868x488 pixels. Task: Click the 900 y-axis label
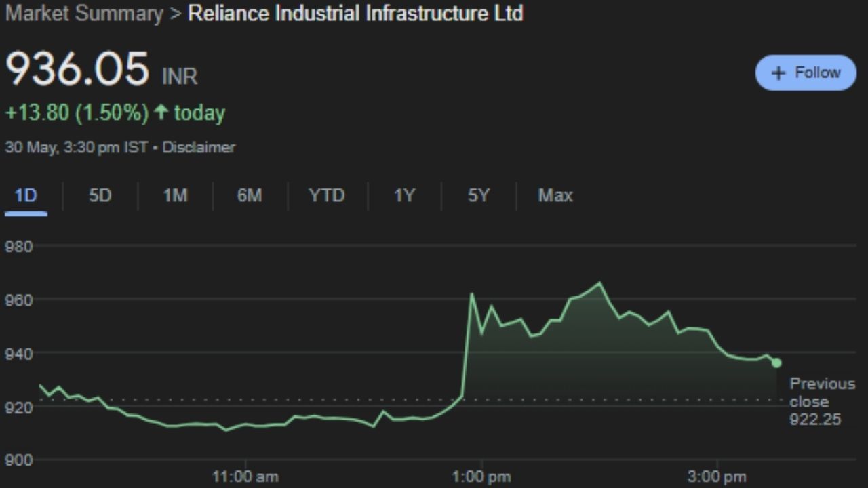click(19, 461)
